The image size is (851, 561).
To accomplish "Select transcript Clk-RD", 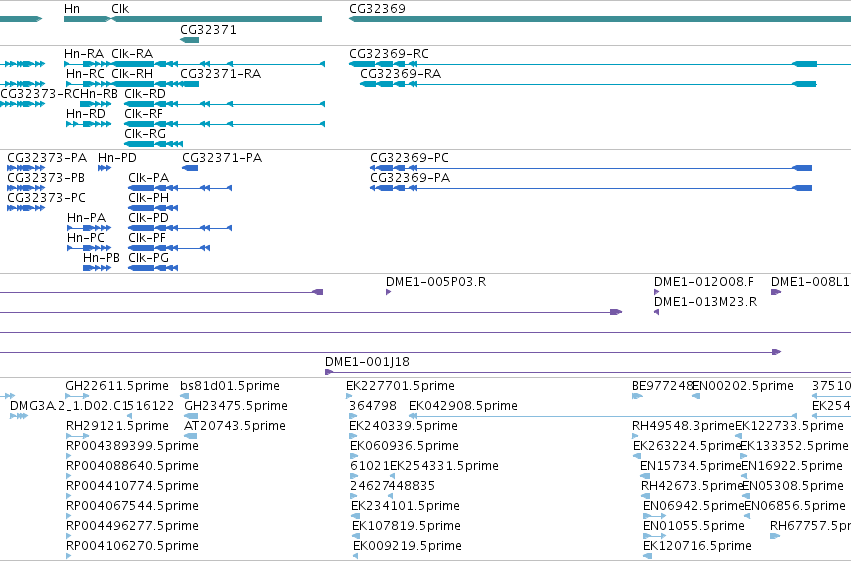I will point(145,94).
